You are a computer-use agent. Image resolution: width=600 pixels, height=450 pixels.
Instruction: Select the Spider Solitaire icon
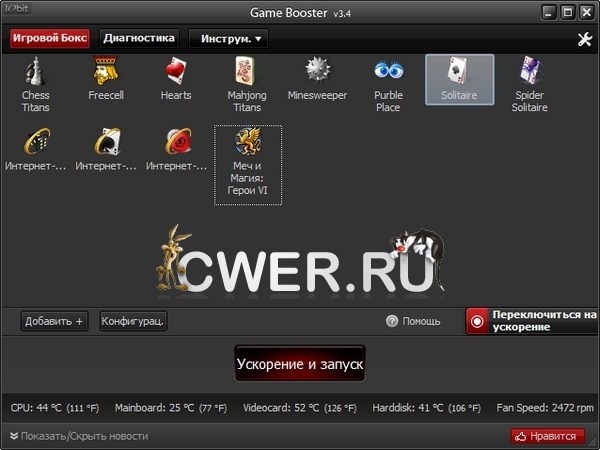pyautogui.click(x=530, y=70)
